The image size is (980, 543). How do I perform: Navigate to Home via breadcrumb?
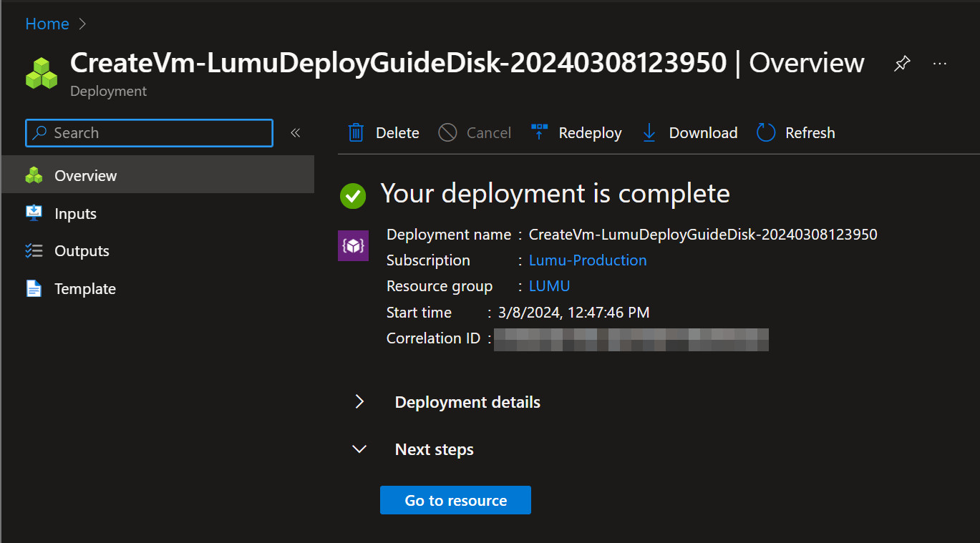coord(47,24)
